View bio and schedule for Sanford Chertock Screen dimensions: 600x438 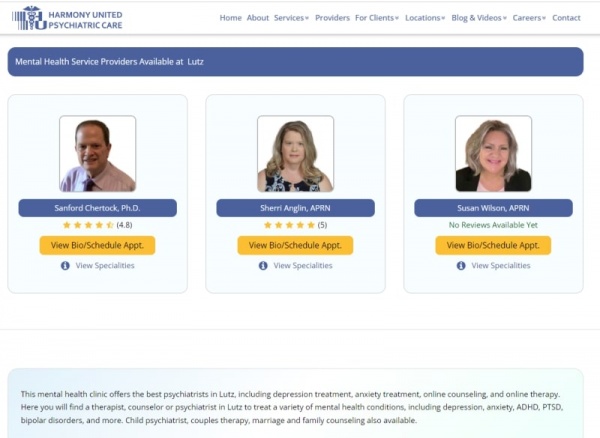point(97,245)
